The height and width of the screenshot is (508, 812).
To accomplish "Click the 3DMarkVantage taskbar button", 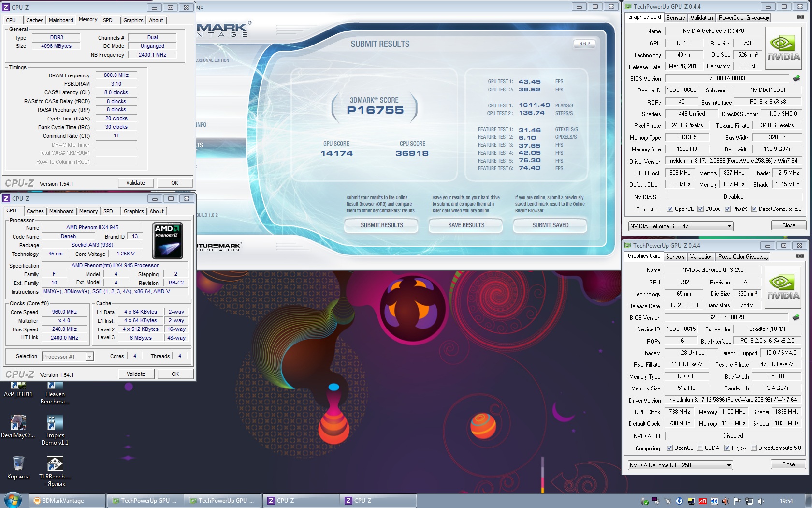I will (x=67, y=501).
